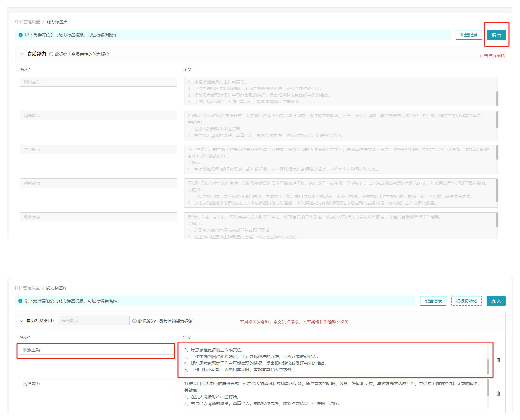Click info icon beside 能力标签类别 field
The image size is (520, 420).
pos(135,321)
